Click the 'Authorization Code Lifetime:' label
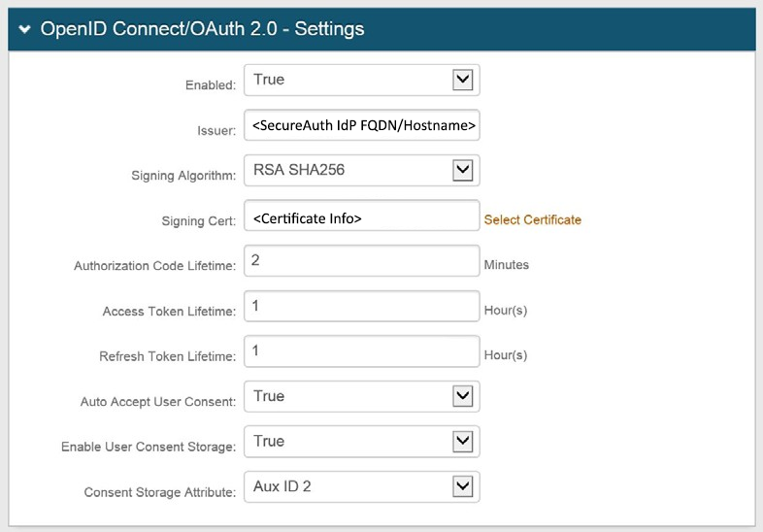763x532 pixels. tap(154, 266)
